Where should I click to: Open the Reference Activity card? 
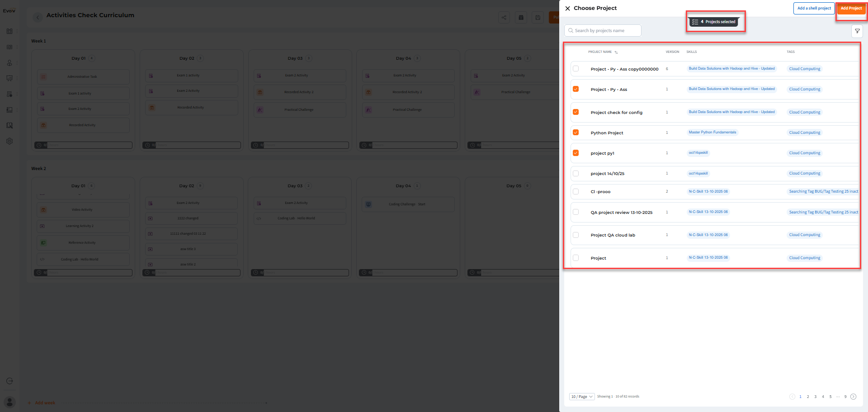pyautogui.click(x=83, y=243)
